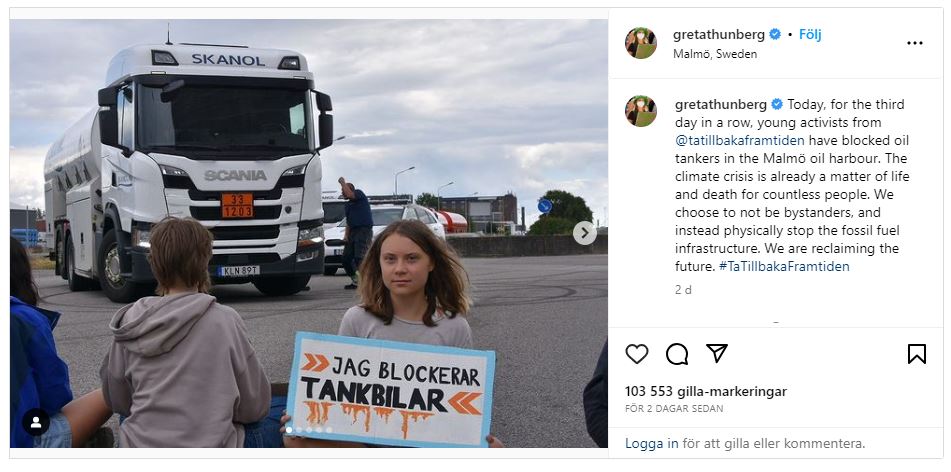The height and width of the screenshot is (472, 951).
Task: Advance to the next carousel photo
Action: (584, 232)
